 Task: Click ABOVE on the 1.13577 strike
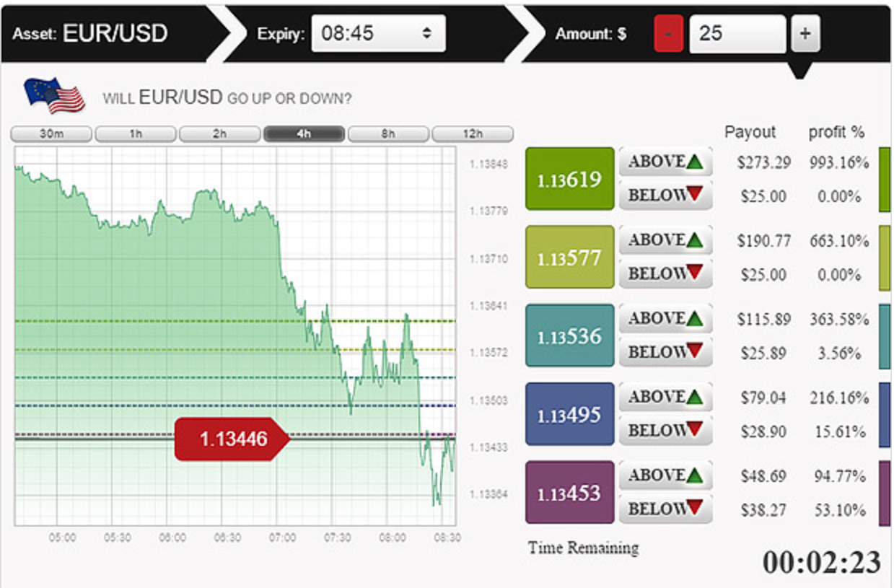click(x=665, y=239)
